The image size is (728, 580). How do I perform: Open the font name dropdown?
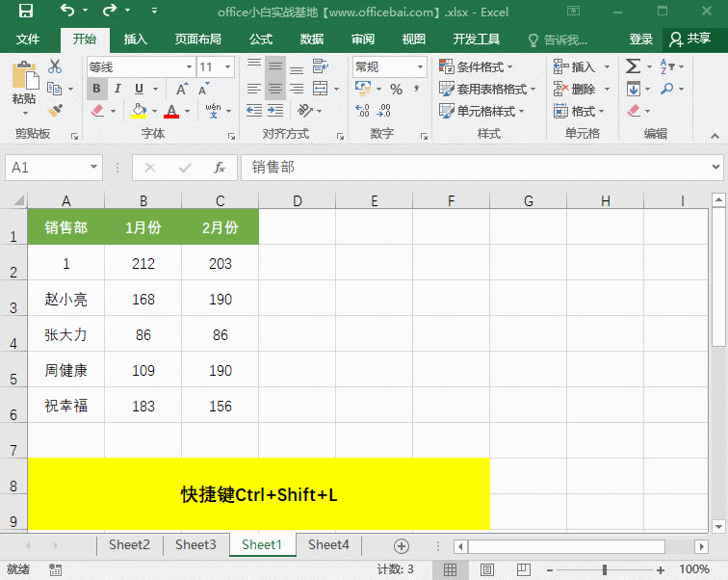(x=189, y=67)
